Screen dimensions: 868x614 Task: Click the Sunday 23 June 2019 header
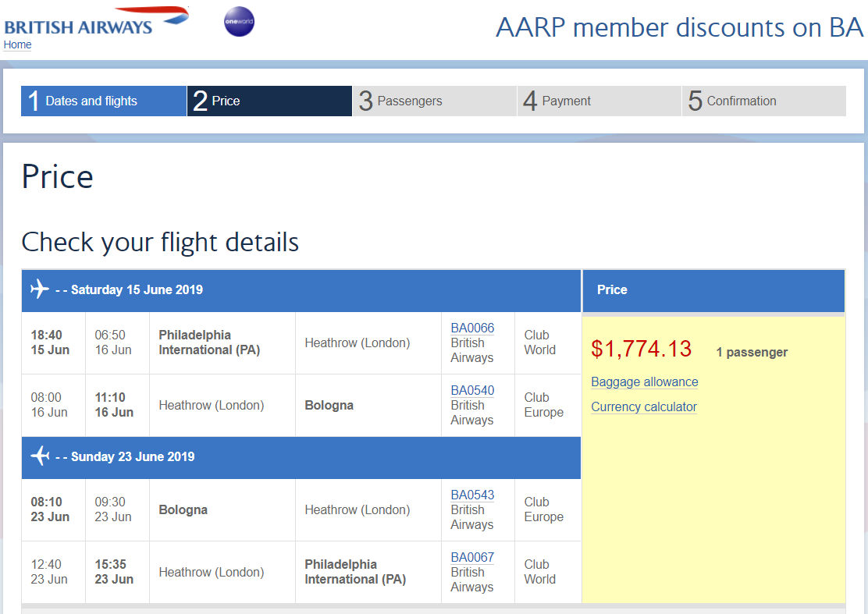tap(133, 456)
